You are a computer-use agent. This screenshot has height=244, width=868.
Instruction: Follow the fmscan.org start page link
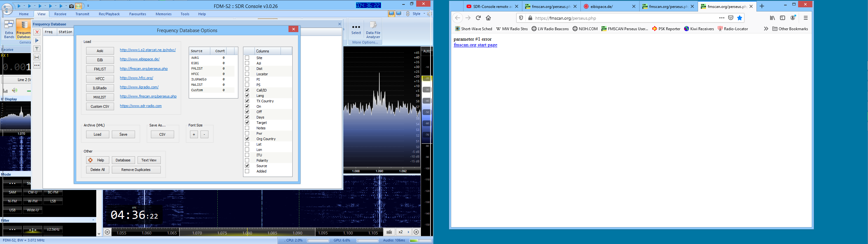475,45
